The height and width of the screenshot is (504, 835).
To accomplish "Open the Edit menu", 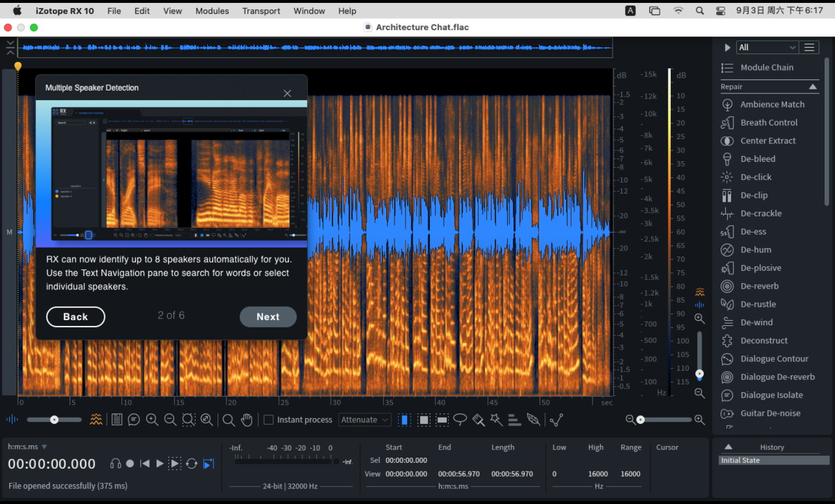I will pos(142,11).
